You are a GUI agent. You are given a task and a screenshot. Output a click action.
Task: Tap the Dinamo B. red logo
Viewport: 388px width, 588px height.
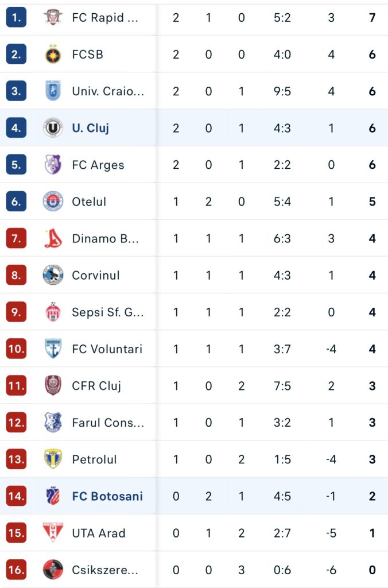point(53,238)
